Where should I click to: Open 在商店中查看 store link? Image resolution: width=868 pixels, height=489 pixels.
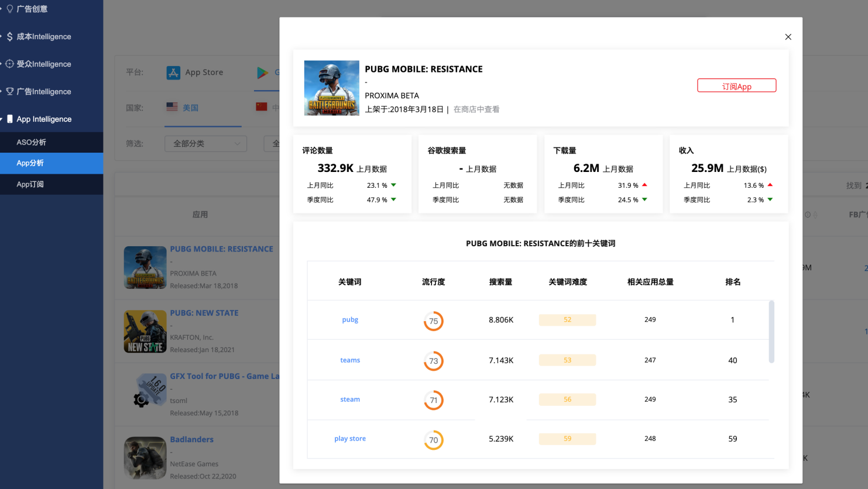(x=476, y=109)
